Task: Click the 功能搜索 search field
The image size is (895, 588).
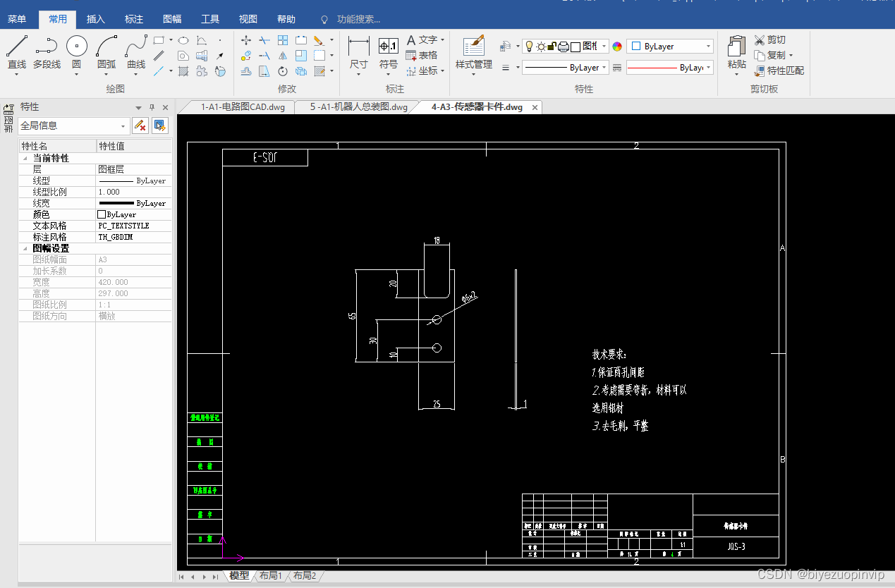Action: [x=358, y=20]
